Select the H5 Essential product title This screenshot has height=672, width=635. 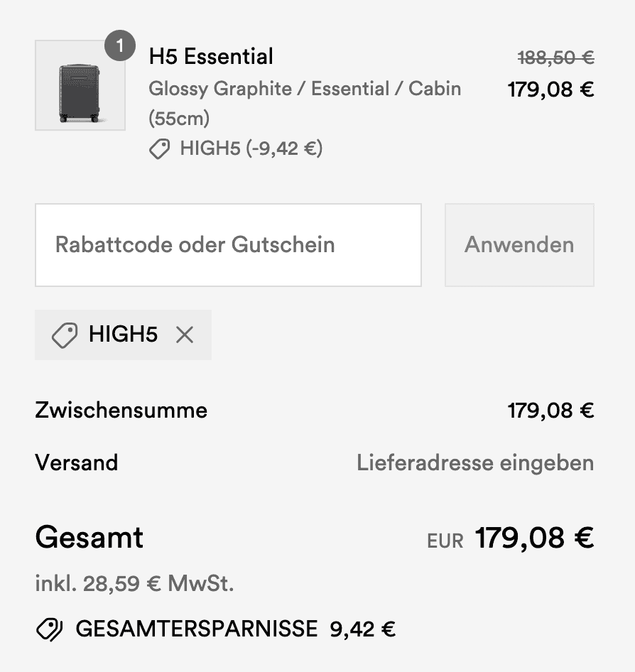211,56
